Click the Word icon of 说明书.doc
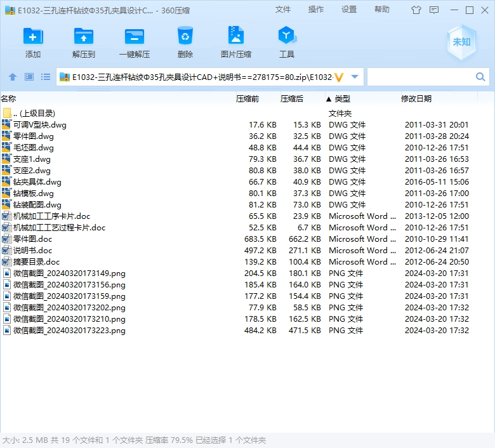The width and height of the screenshot is (495, 448). [6, 251]
